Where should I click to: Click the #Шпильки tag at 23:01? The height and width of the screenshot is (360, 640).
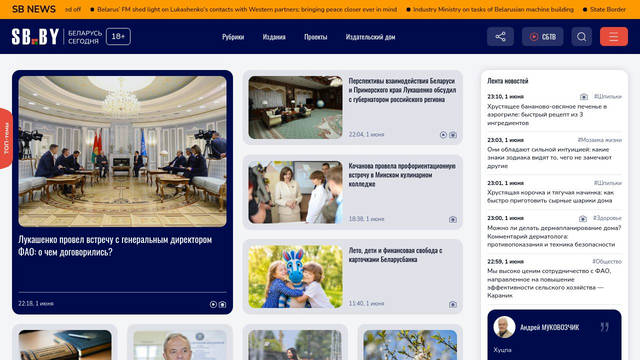click(608, 183)
